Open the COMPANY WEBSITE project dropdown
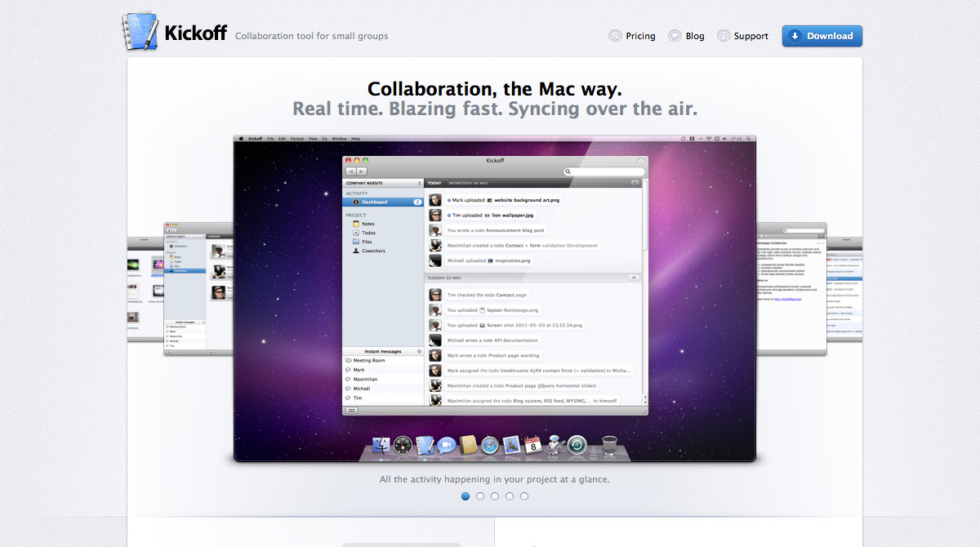980x547 pixels. pos(383,183)
